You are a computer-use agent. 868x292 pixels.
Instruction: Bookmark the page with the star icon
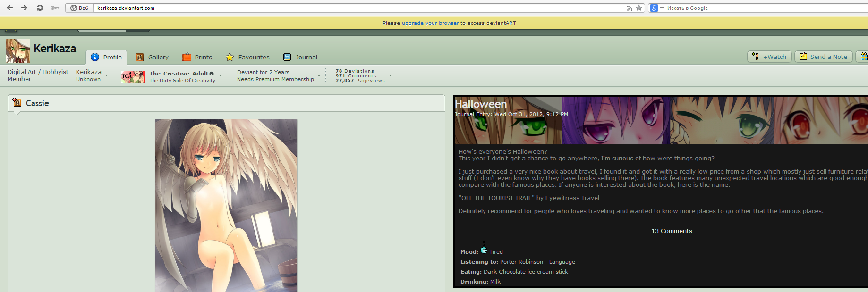[x=639, y=8]
